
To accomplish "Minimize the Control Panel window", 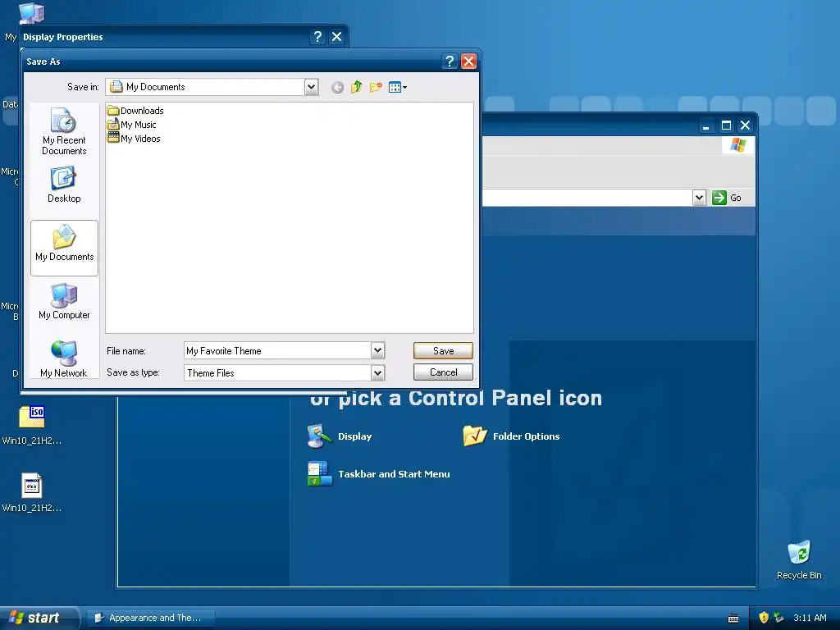I will click(x=706, y=126).
